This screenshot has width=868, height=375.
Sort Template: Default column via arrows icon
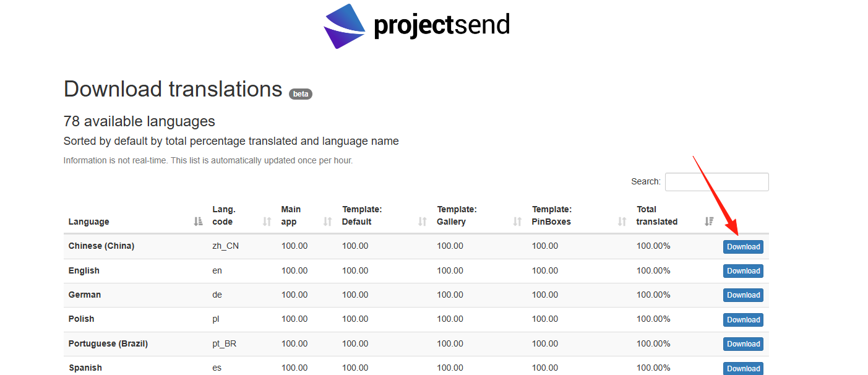coord(423,222)
